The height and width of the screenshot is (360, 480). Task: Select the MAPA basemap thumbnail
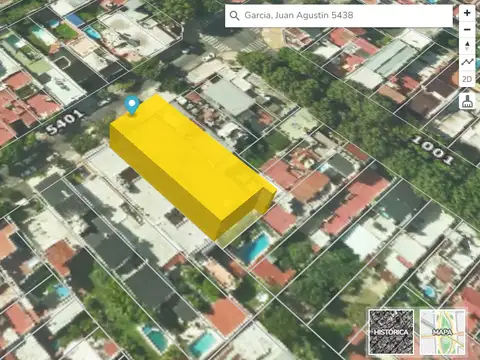[x=442, y=332]
